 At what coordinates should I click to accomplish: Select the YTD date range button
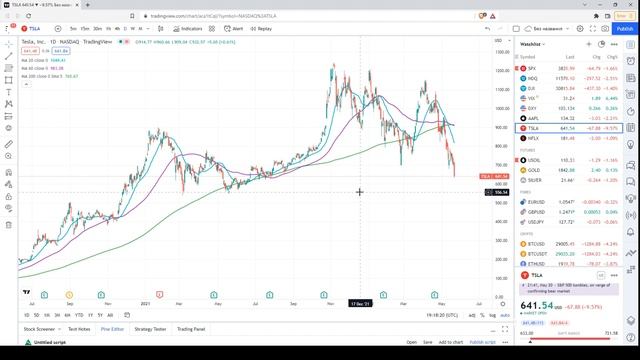coord(79,315)
